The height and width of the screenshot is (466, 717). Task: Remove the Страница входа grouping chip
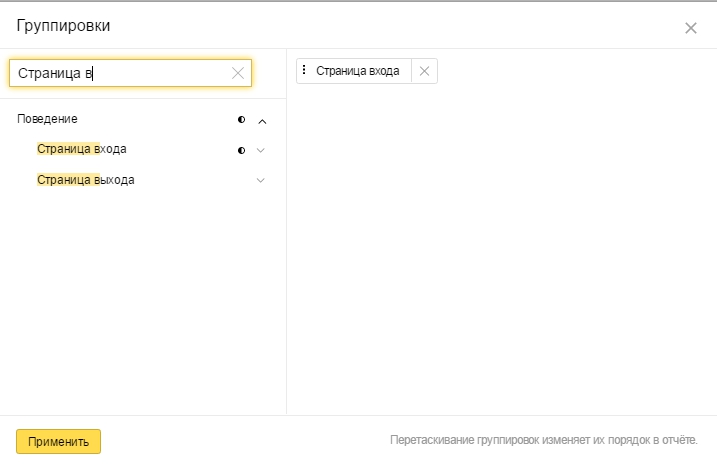coord(424,71)
